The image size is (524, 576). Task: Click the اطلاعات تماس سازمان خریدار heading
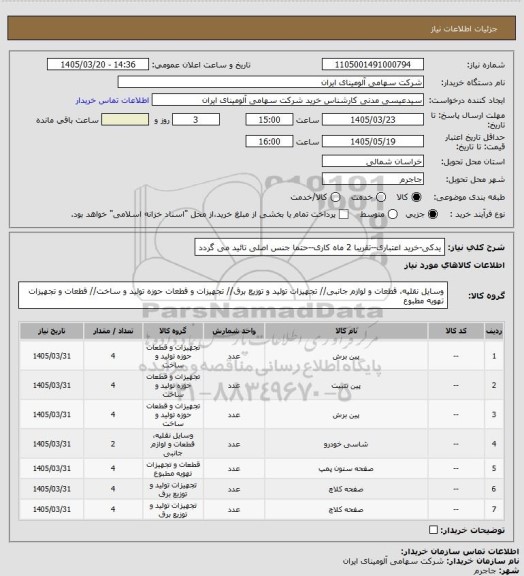pos(459,552)
